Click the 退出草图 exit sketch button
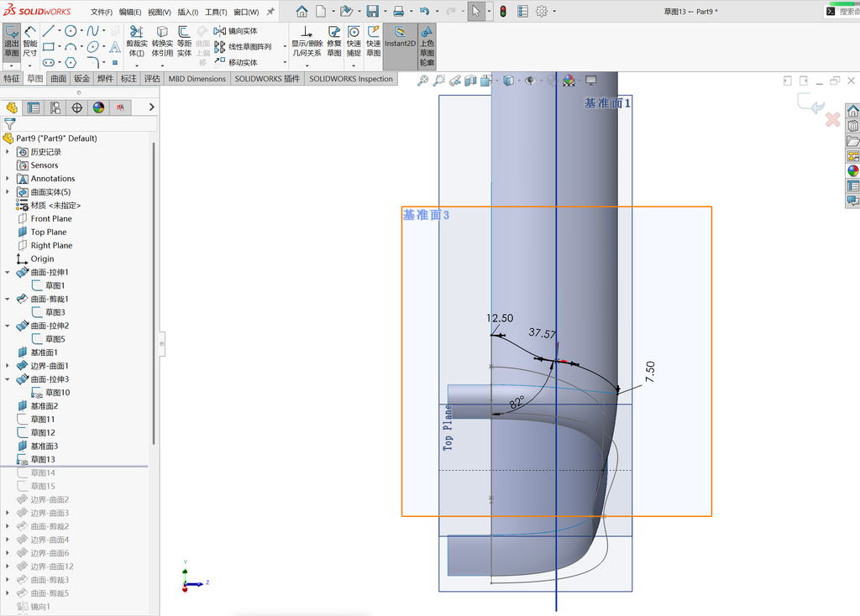 [x=12, y=43]
